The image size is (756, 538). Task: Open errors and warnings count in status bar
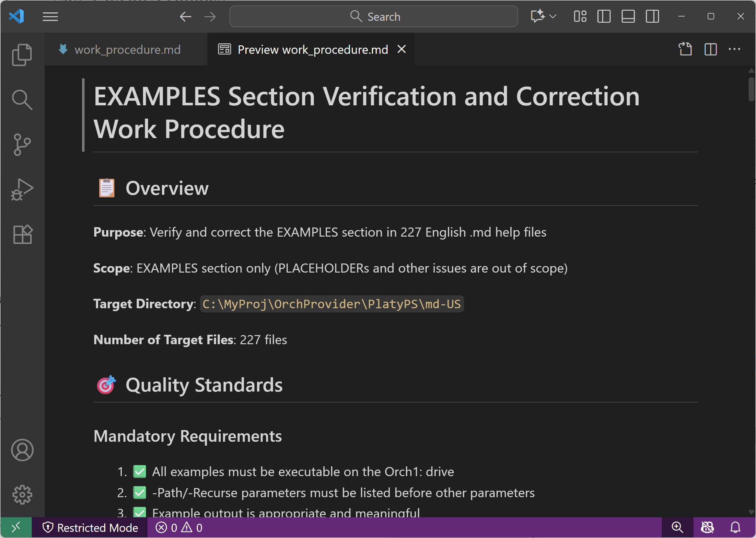(x=179, y=527)
